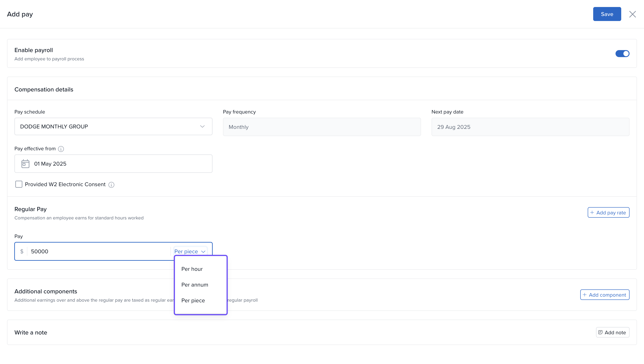
Task: Collapse the Per piece rate dropdown
Action: coord(190,252)
